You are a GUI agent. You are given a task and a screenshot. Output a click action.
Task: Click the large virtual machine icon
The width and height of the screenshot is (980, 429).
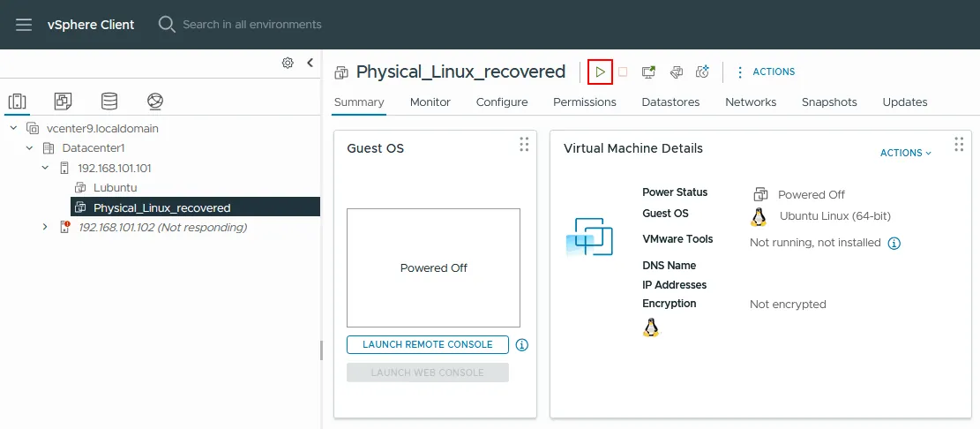[x=589, y=237]
